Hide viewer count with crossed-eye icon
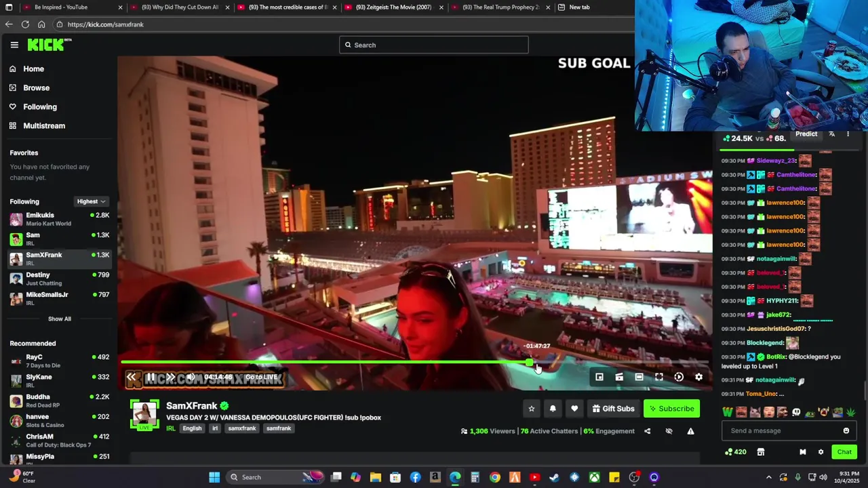Image resolution: width=868 pixels, height=488 pixels. coord(669,431)
